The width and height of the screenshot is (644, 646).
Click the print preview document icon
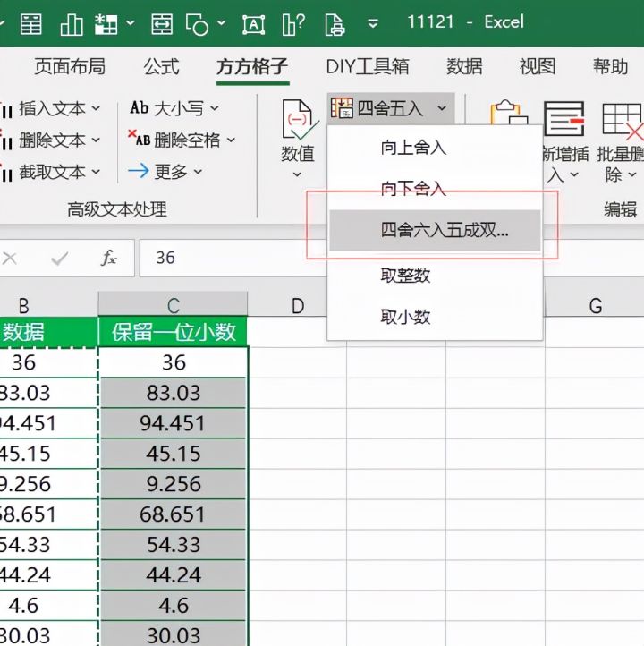click(335, 24)
